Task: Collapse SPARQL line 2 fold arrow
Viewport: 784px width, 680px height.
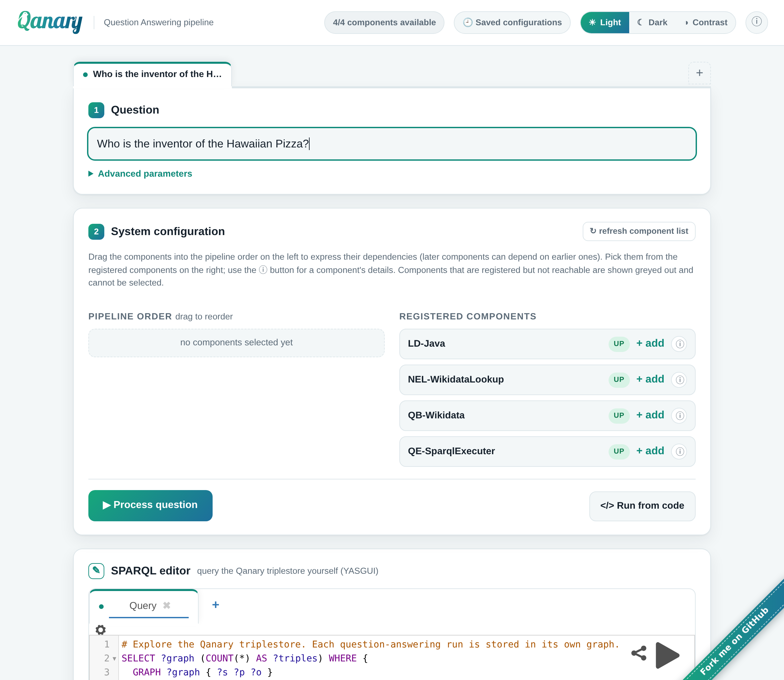Action: 114,659
